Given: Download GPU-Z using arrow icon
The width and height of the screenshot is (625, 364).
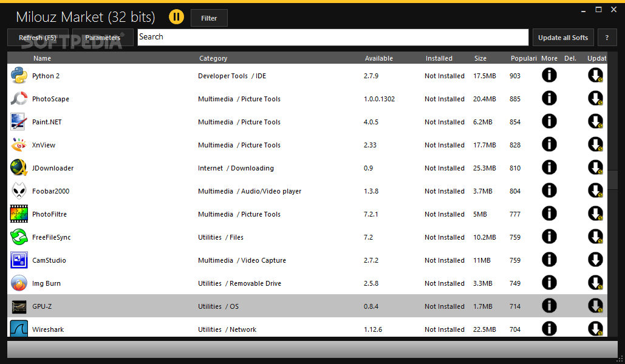Looking at the screenshot, I should point(595,306).
